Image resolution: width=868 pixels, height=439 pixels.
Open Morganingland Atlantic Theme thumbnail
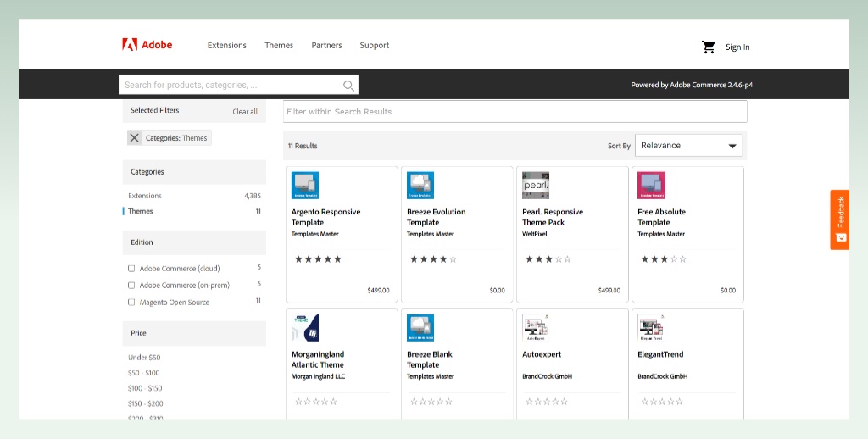305,328
